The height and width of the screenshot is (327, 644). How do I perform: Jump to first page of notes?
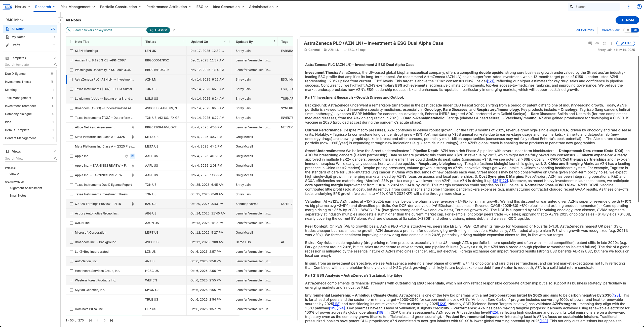click(91, 320)
